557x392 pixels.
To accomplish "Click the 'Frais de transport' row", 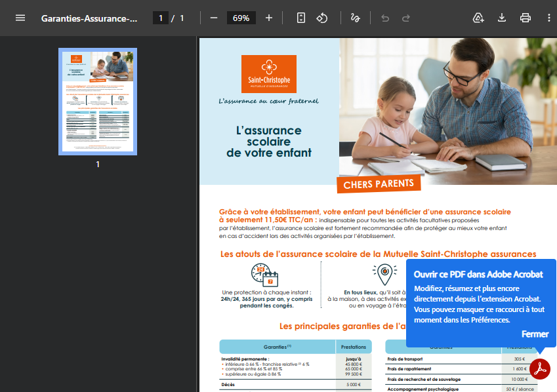I will coord(461,359).
